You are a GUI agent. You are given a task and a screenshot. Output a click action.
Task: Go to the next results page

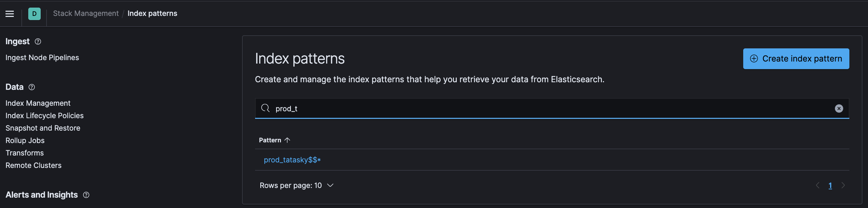pyautogui.click(x=843, y=185)
